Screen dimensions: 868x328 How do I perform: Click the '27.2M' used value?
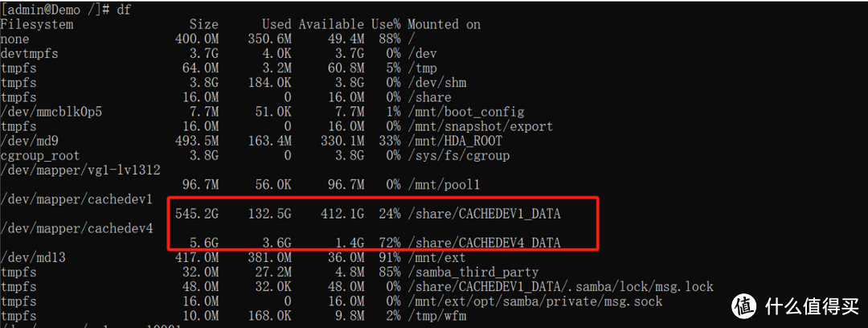click(273, 272)
